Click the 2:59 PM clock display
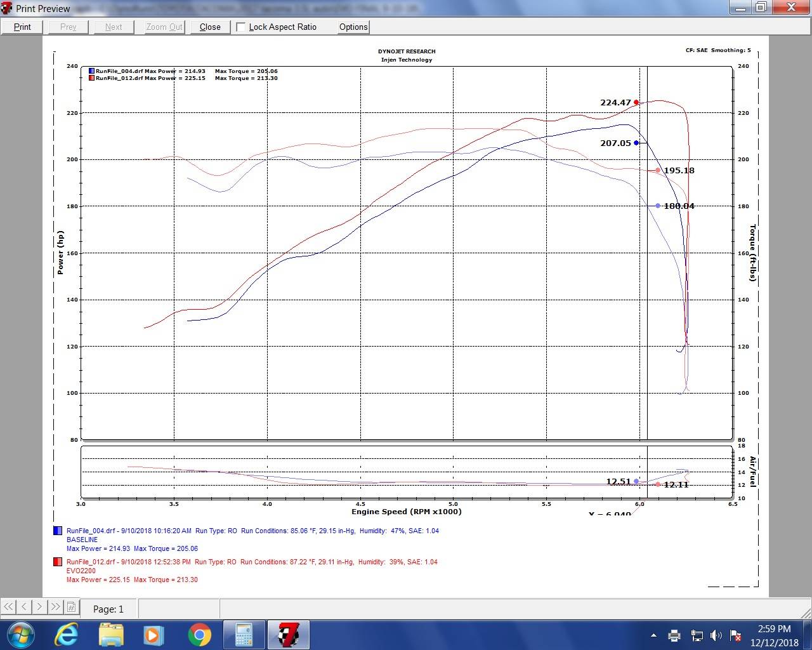The height and width of the screenshot is (650, 812). (x=774, y=630)
